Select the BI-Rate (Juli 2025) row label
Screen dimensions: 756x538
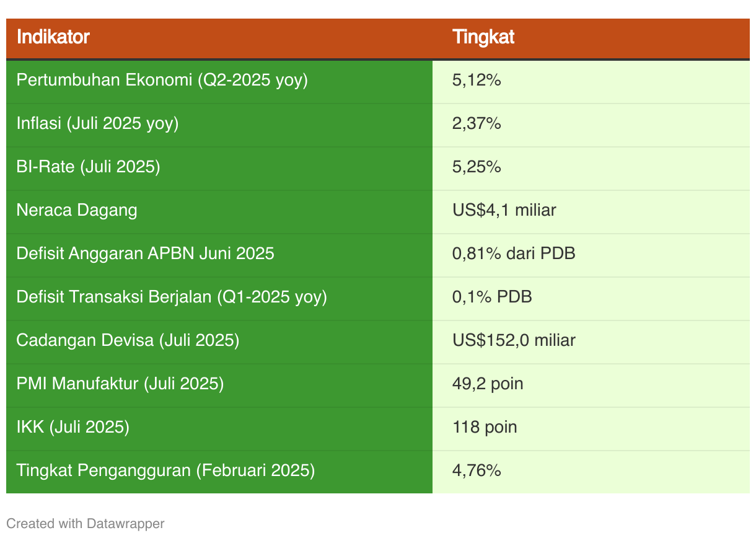pyautogui.click(x=89, y=167)
